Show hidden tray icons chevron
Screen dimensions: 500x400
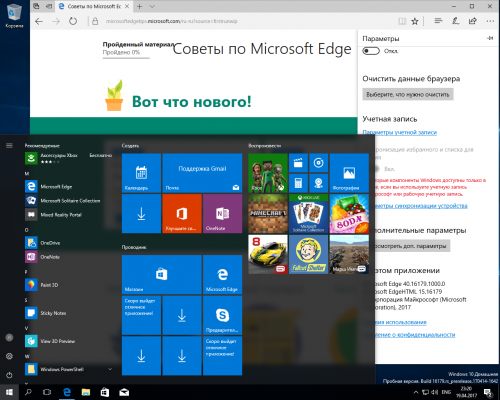point(416,392)
